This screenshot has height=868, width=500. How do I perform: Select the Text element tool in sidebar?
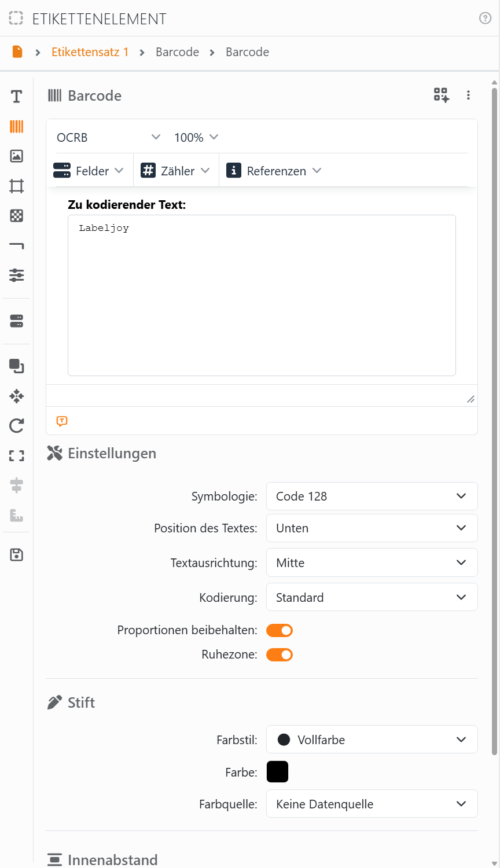pos(17,97)
